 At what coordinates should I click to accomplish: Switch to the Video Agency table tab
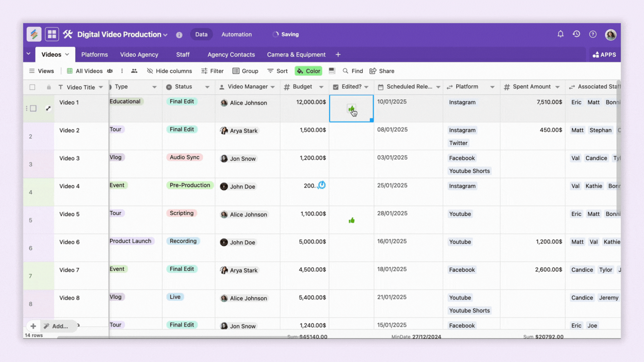(x=139, y=54)
